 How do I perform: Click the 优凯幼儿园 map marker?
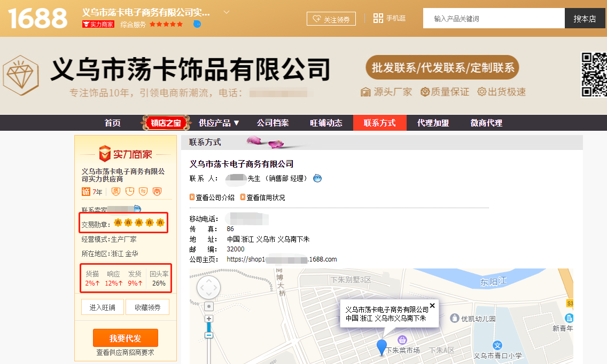(455, 318)
